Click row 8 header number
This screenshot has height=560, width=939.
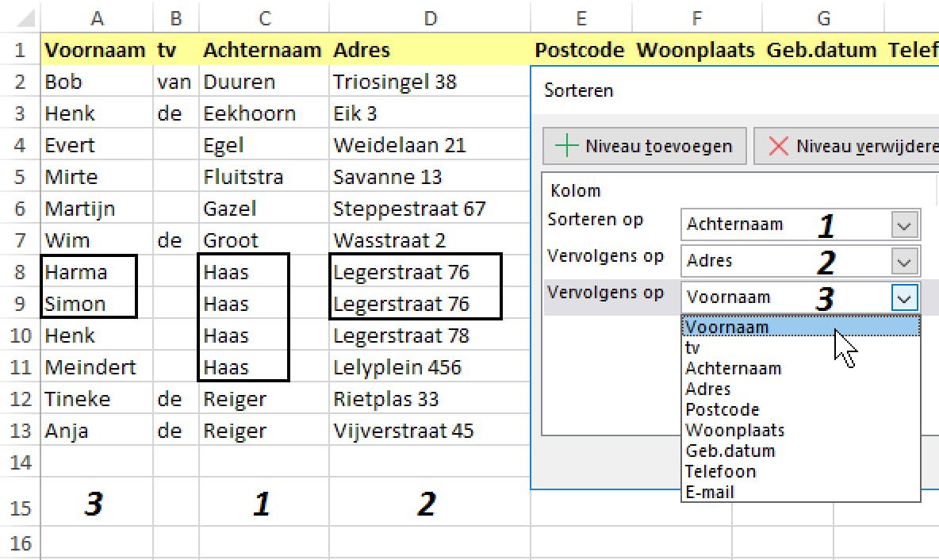click(x=20, y=272)
